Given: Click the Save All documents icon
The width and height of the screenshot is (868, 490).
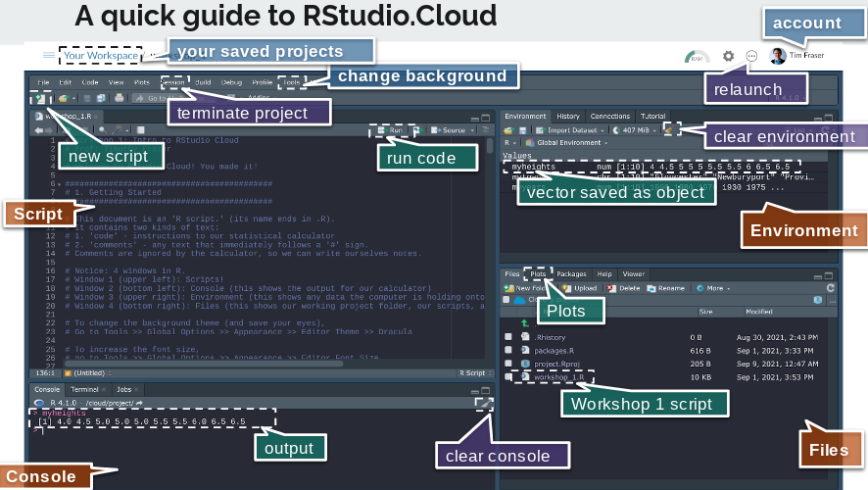Looking at the screenshot, I should [101, 98].
